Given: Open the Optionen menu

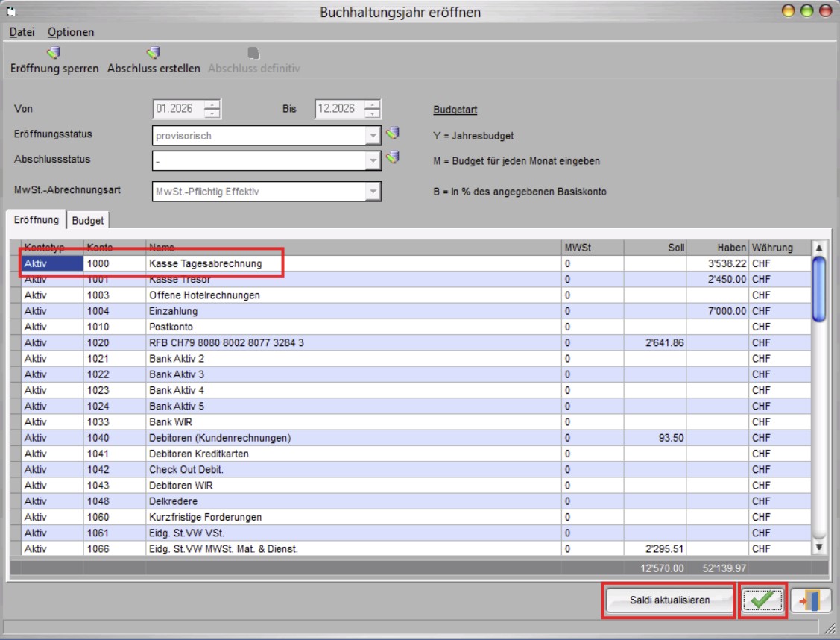Looking at the screenshot, I should [x=71, y=32].
